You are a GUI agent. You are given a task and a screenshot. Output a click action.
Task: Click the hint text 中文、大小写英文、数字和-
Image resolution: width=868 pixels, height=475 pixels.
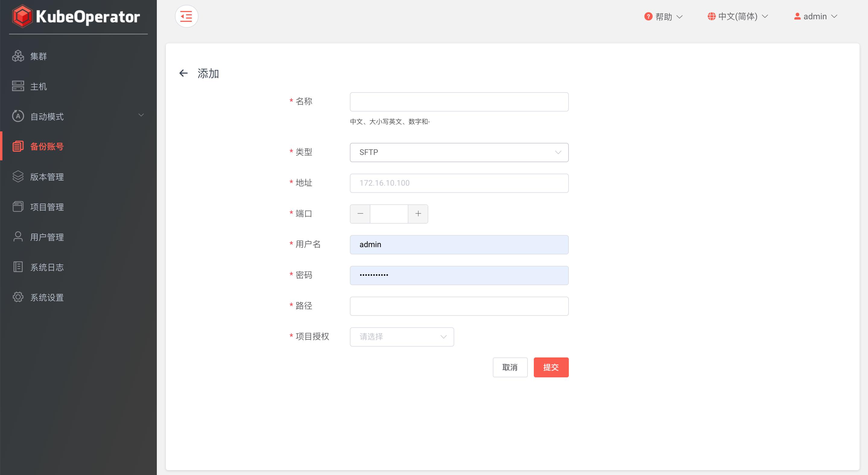[x=390, y=121]
